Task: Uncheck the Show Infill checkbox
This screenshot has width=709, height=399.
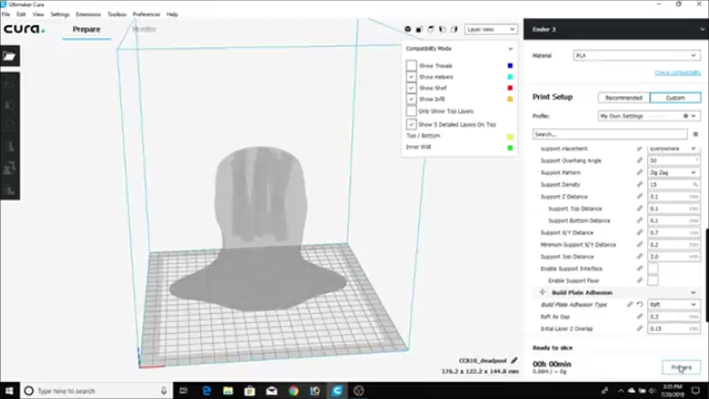Action: click(411, 99)
